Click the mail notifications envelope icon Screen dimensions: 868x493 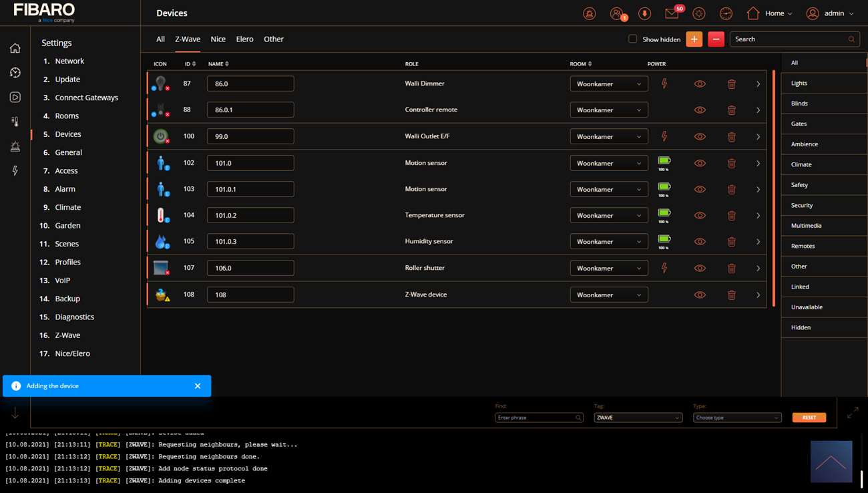point(672,13)
